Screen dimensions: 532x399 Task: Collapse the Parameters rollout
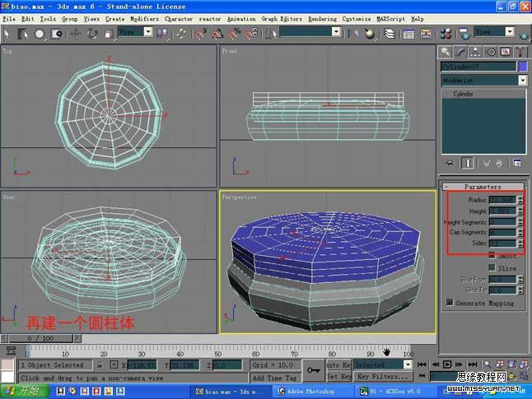coord(483,187)
